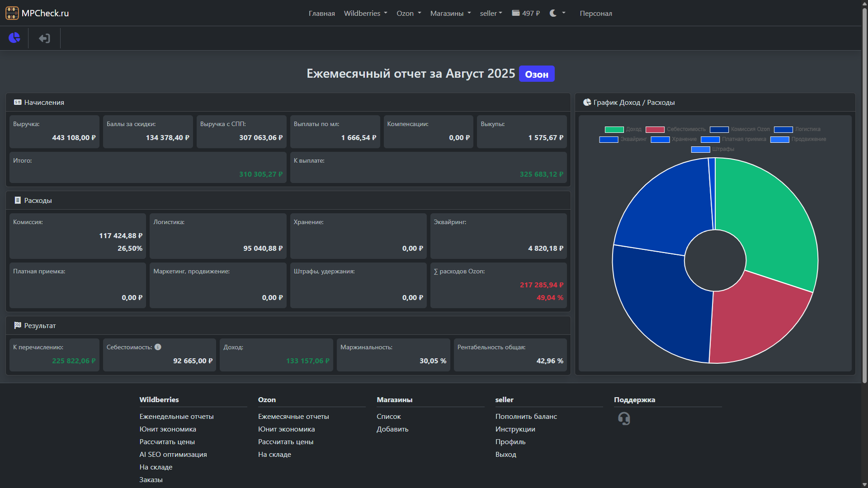This screenshot has height=488, width=868.
Task: Click the back arrow exit icon
Action: (x=44, y=38)
